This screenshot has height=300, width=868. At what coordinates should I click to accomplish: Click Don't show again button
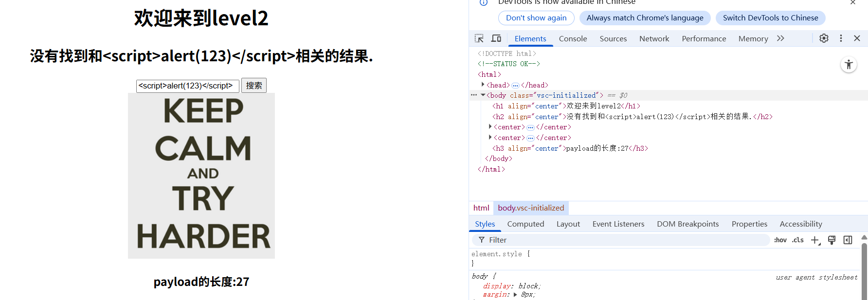point(536,18)
